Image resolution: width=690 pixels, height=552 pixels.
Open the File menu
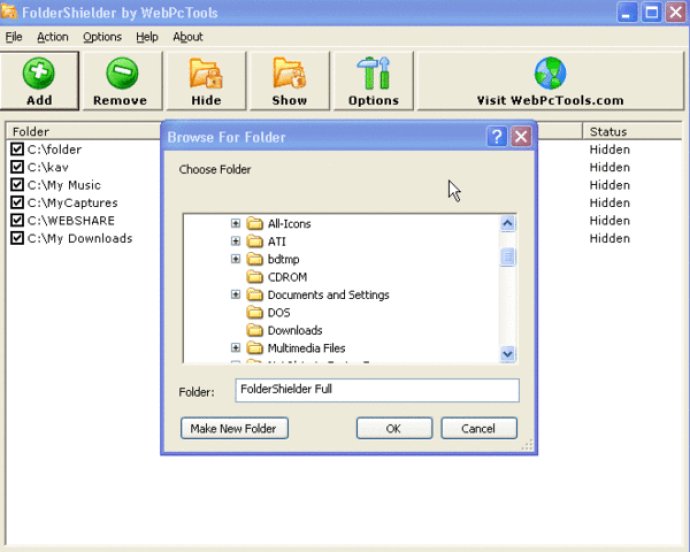coord(14,37)
